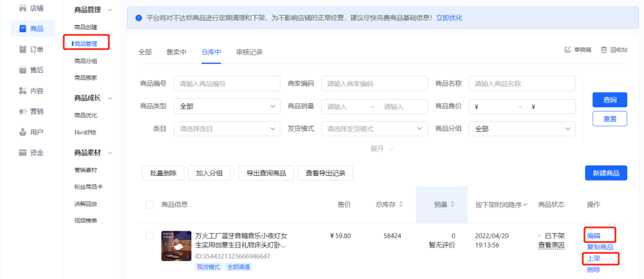Click the 加入分组 button

click(209, 173)
